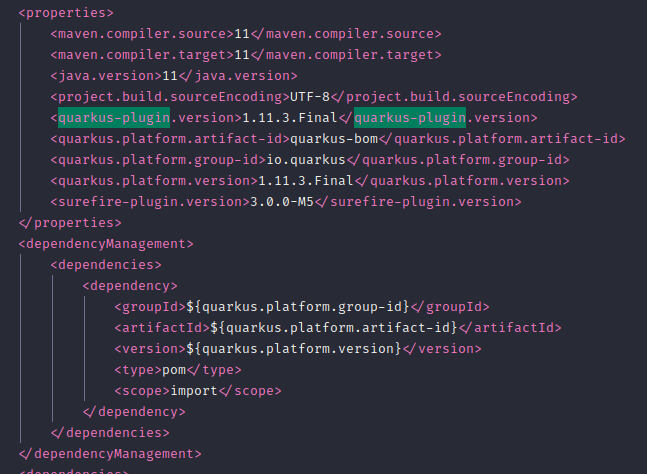Click the first highlighted quarkus-plugin text
Viewport: 647px width, 474px height.
coord(114,118)
